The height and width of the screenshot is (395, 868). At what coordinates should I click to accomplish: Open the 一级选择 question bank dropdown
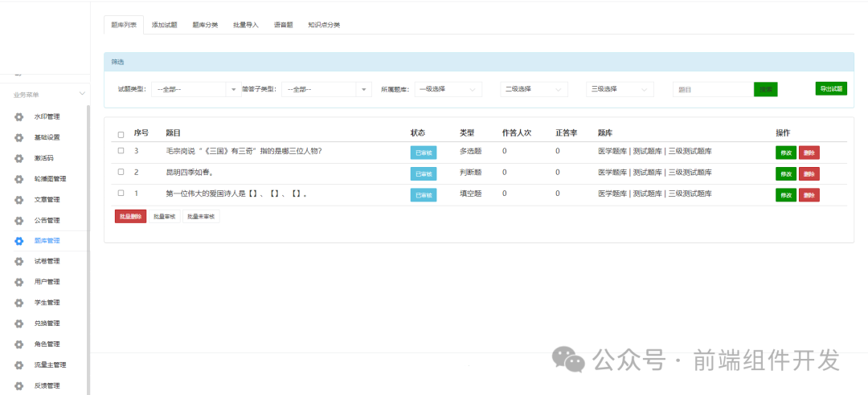[x=448, y=89]
